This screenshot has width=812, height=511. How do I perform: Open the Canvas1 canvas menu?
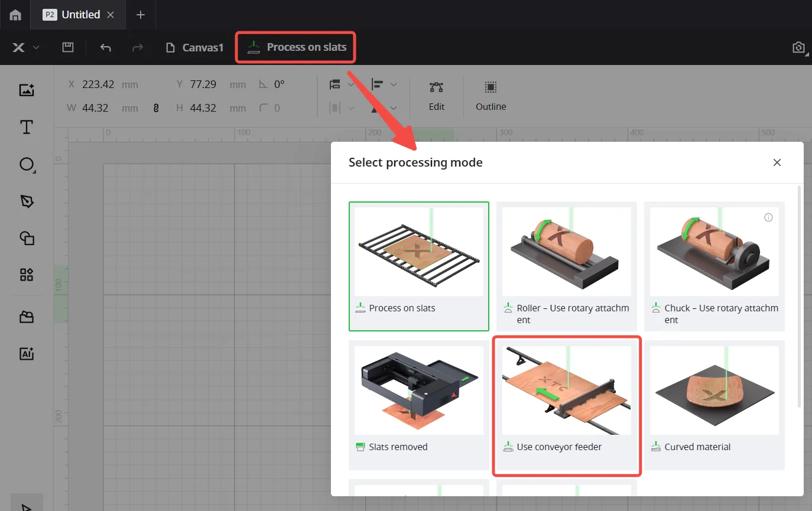tap(194, 48)
